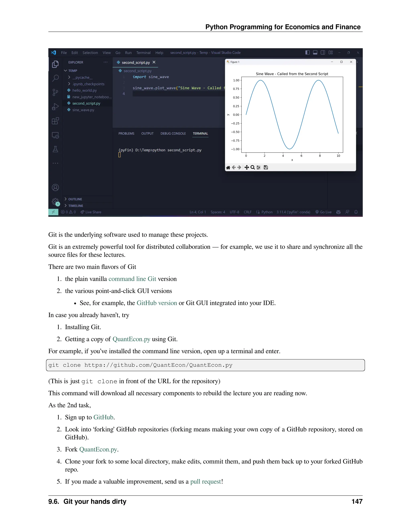Screen dimensions: 411x532
Task: Click Ln 4, Col 1 cursor position
Action: 198,212
